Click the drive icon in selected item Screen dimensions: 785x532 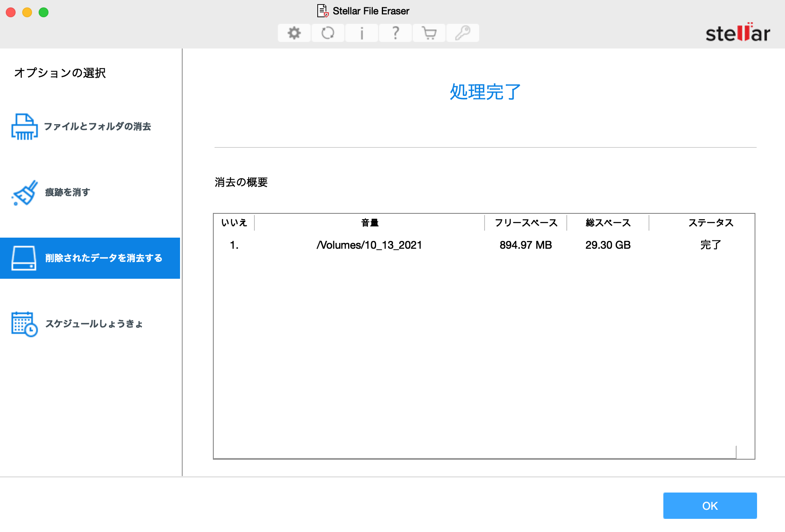tap(24, 258)
